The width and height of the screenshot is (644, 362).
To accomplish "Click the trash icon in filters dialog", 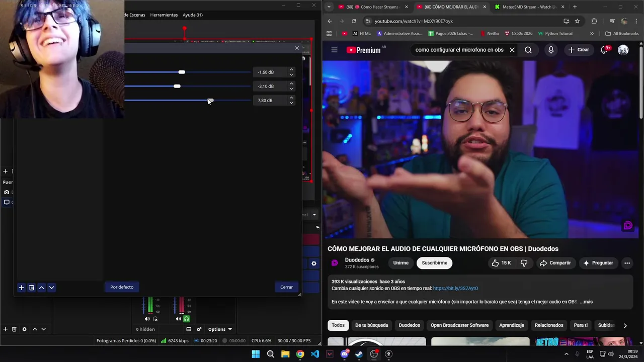I will point(31,288).
